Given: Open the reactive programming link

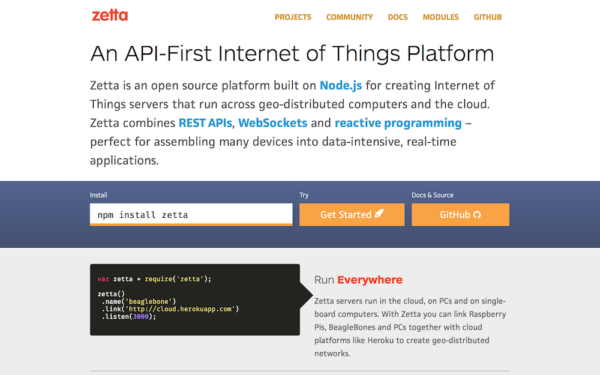Looking at the screenshot, I should (x=398, y=123).
